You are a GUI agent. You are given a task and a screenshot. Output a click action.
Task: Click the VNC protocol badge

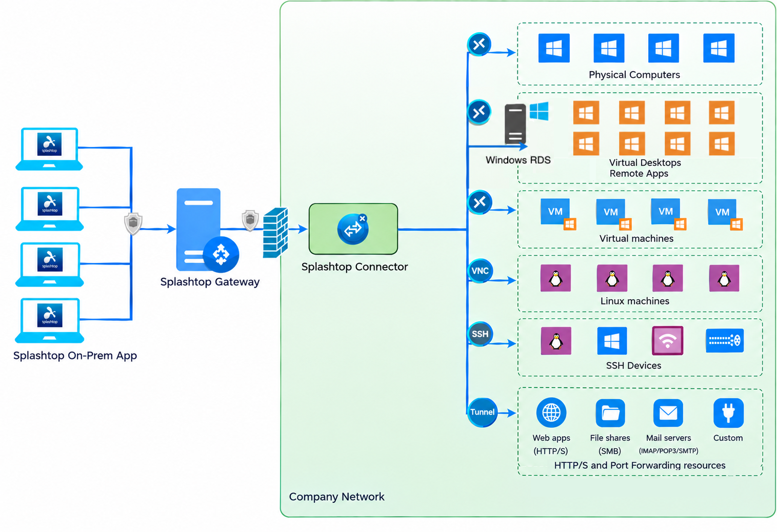(480, 271)
